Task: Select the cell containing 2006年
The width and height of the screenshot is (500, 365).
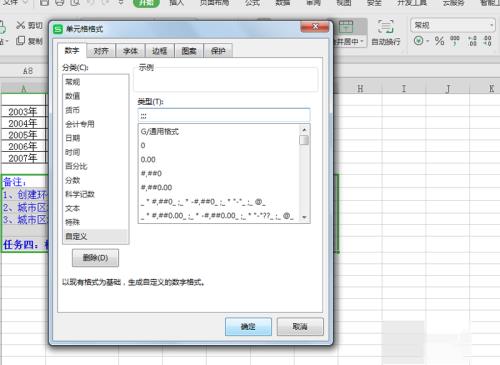Action: click(x=23, y=146)
